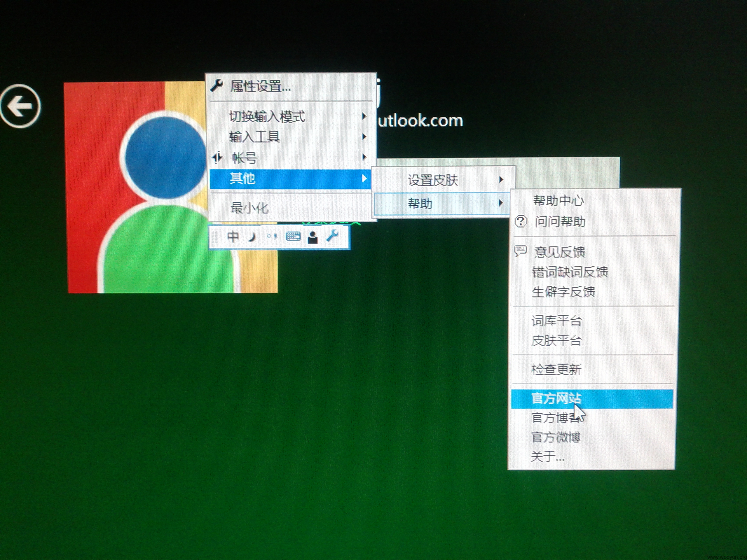Click the speech bubble icon beside 意见反馈
The width and height of the screenshot is (747, 560).
[x=520, y=251]
